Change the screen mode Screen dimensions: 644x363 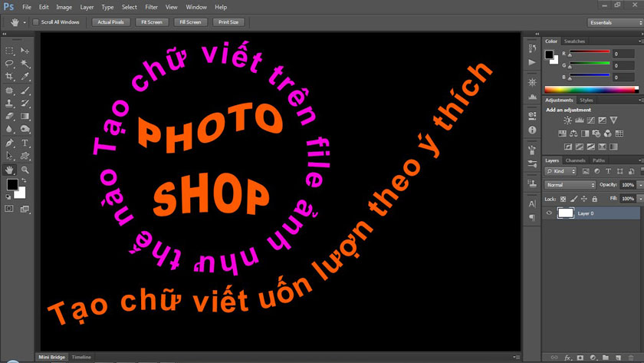point(25,210)
